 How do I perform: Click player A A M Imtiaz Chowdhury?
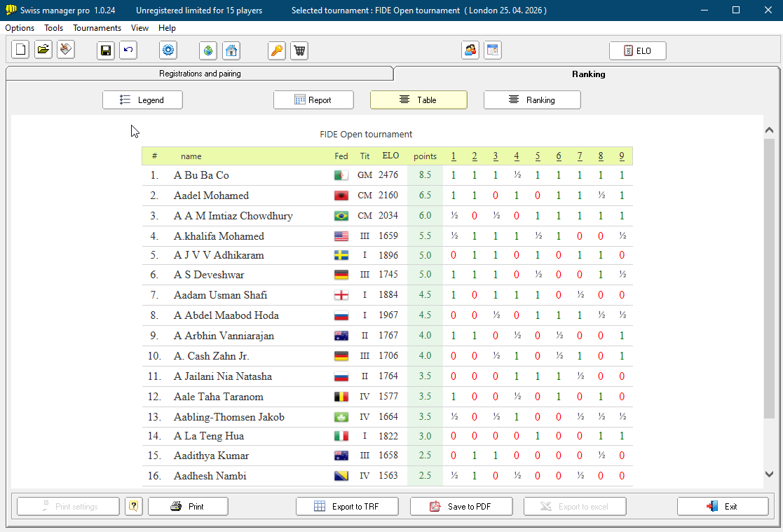tap(233, 216)
